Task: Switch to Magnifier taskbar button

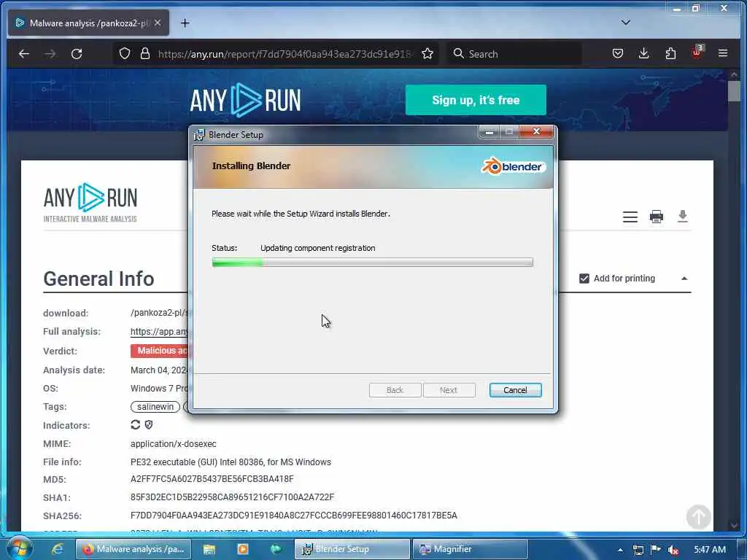Action: pyautogui.click(x=471, y=550)
